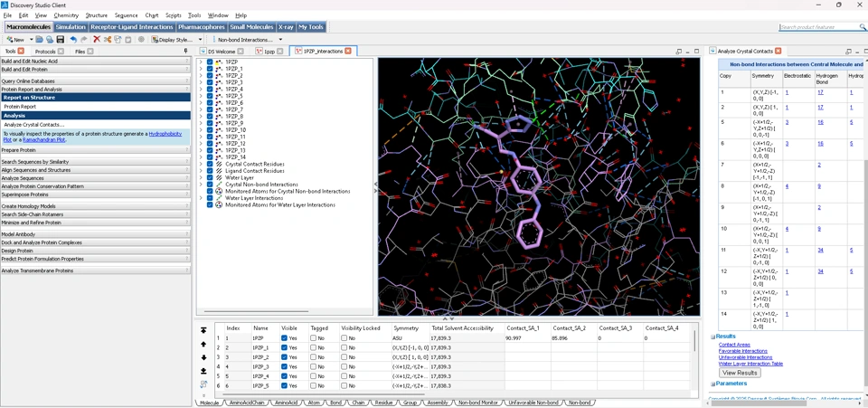Viewport: 868px width, 408px height.
Task: Click the red Delete X toolbar icon
Action: [x=97, y=40]
